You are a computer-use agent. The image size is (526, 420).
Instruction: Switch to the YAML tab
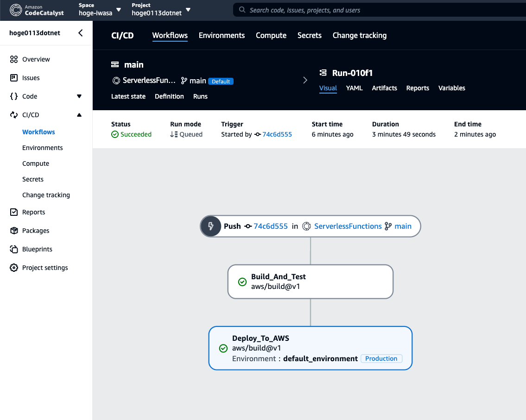pos(354,88)
